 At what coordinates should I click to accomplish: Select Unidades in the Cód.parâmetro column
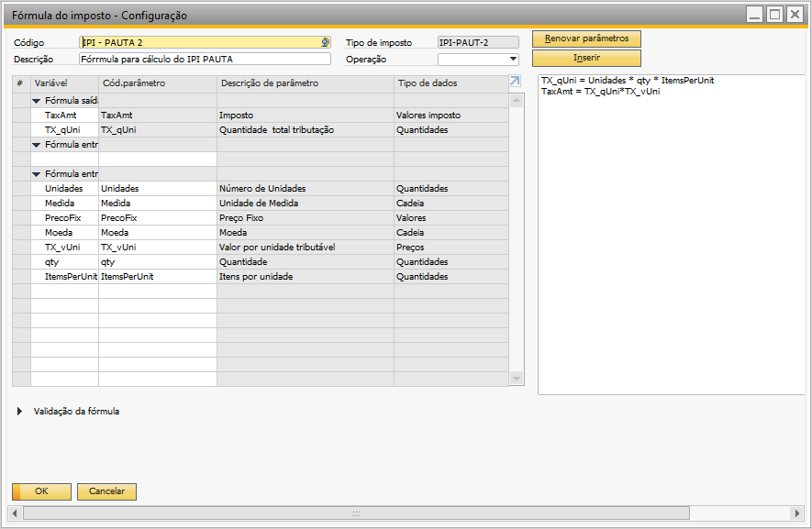coord(158,189)
